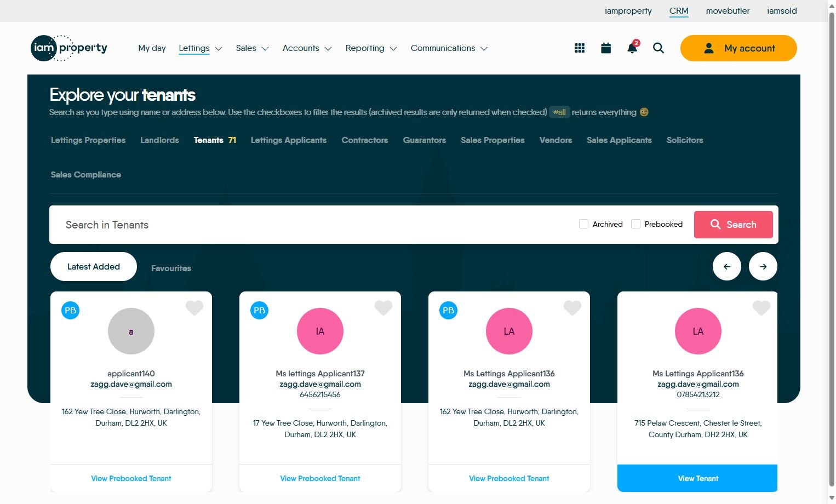Click phone number 07854213212
836x504 pixels.
click(698, 394)
